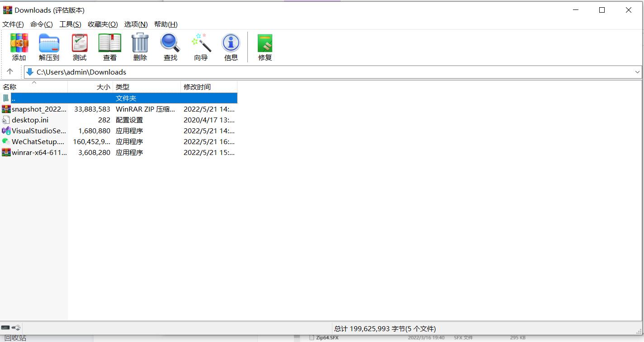This screenshot has width=644, height=342.
Task: Open the 查看 (View) tool
Action: 109,47
